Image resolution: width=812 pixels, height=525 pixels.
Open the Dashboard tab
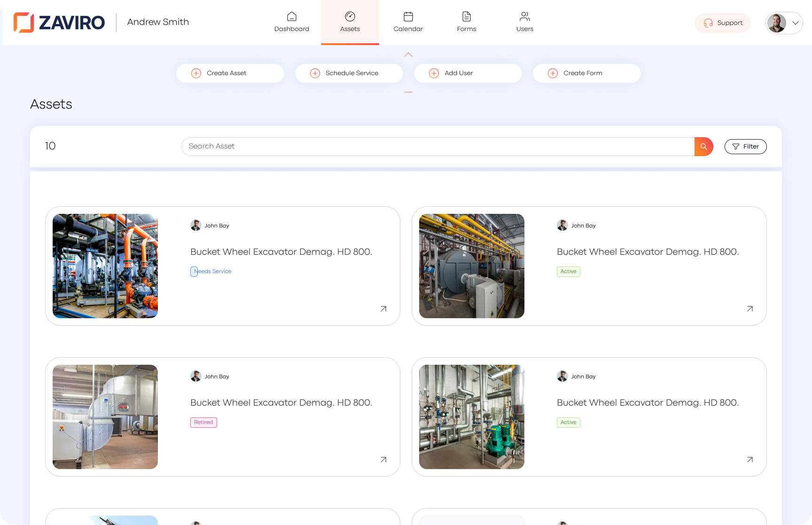coord(292,22)
